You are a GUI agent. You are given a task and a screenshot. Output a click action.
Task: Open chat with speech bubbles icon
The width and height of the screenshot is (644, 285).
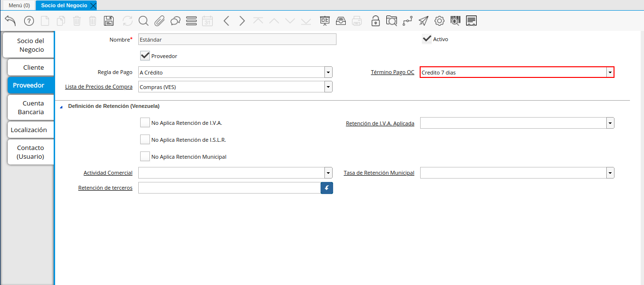pos(176,21)
